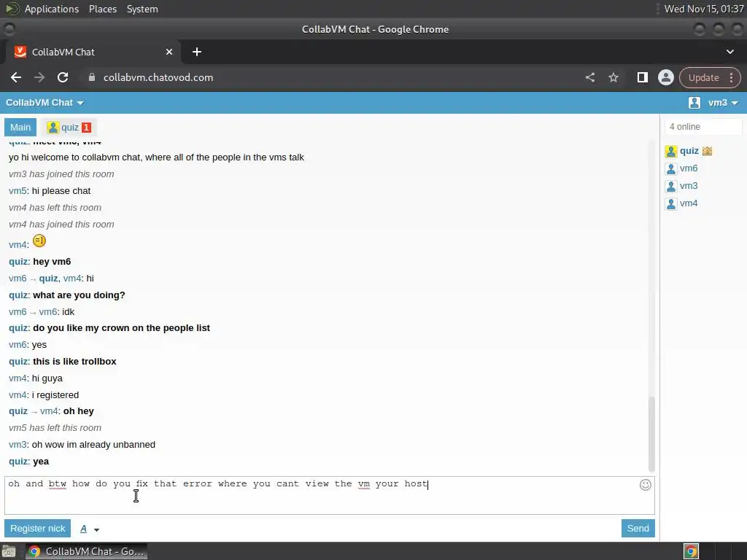747x560 pixels.
Task: Open a new browser tab
Action: click(197, 52)
